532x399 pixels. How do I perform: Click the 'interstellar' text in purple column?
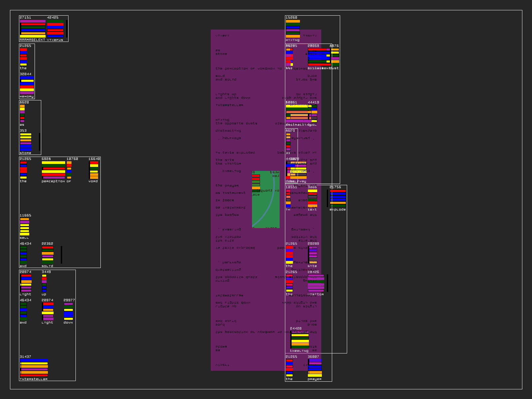pos(229,105)
